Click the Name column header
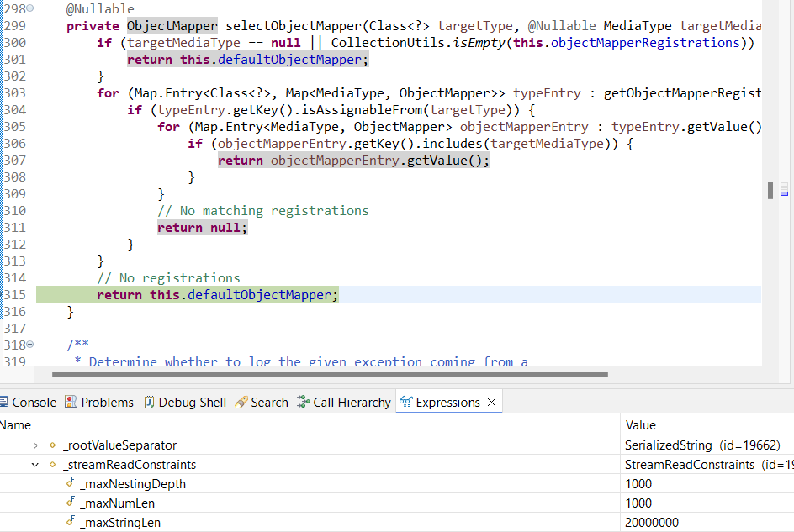Image resolution: width=794 pixels, height=532 pixels. point(17,425)
